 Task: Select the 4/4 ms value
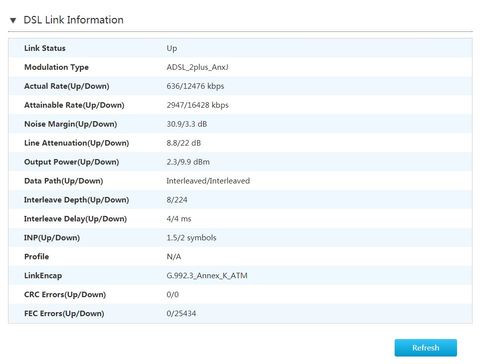pos(179,219)
